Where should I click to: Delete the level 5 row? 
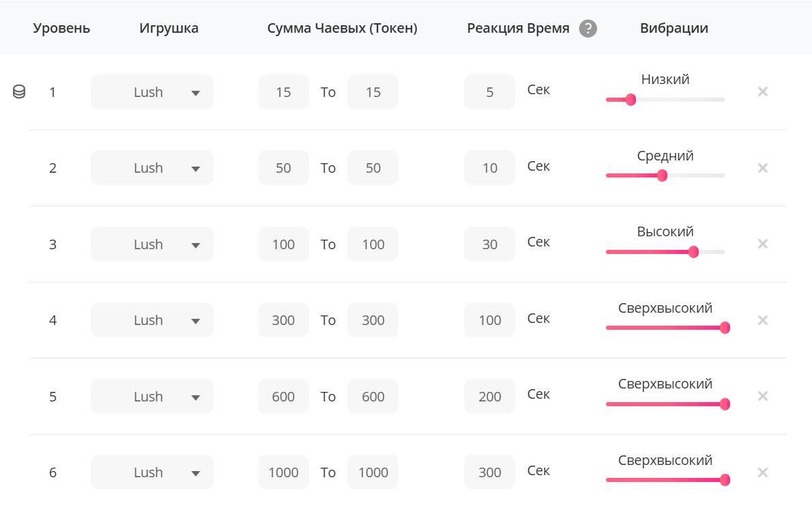pos(763,396)
